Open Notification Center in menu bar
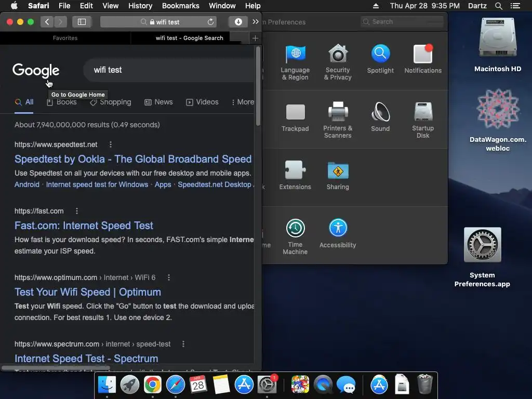532x399 pixels. pos(515,6)
